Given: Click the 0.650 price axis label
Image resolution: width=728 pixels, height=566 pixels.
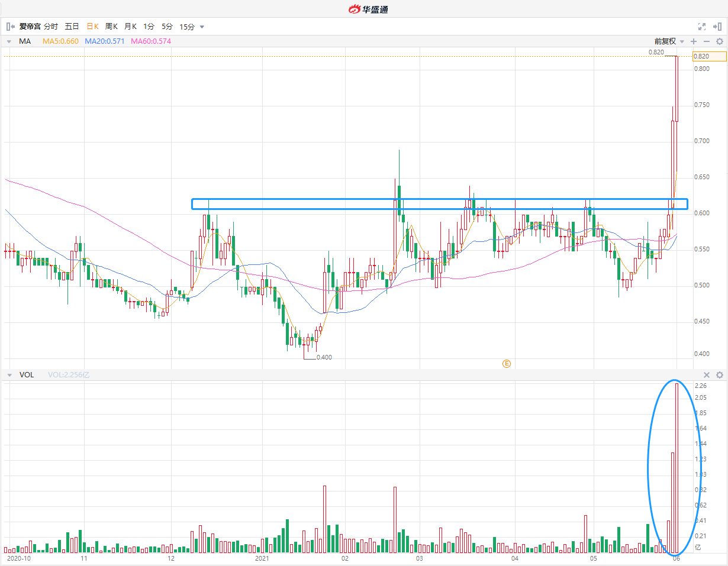Looking at the screenshot, I should pyautogui.click(x=702, y=177).
